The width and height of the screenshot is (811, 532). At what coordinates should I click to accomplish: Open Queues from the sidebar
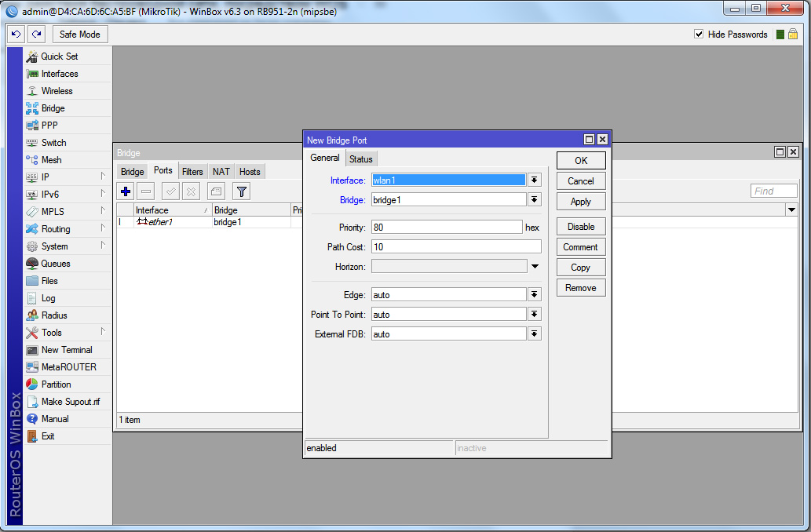(x=55, y=264)
